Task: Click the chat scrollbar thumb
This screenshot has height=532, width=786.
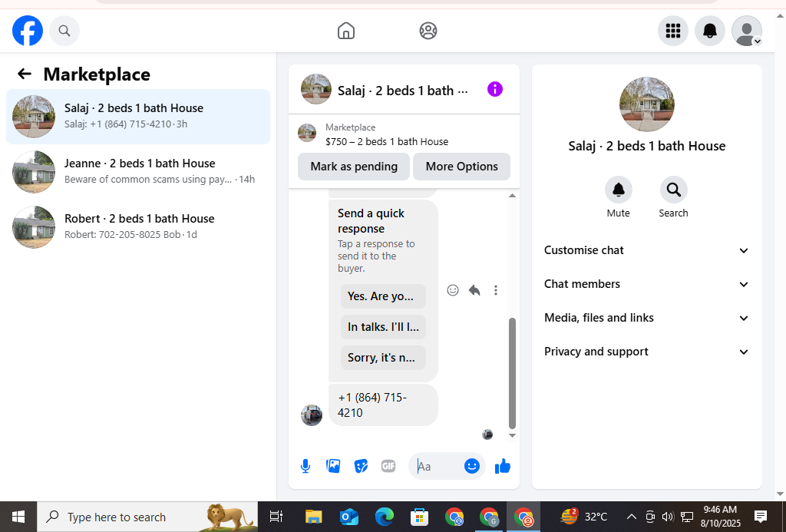Action: pyautogui.click(x=512, y=373)
